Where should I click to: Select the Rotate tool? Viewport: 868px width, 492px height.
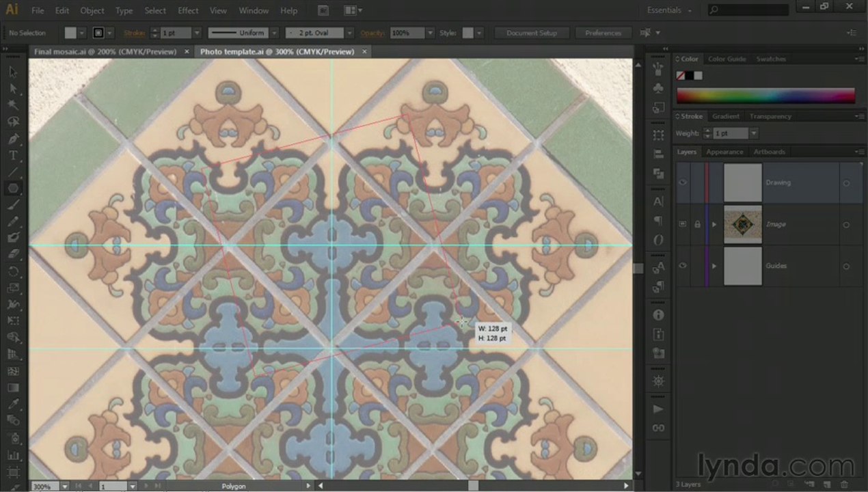tap(13, 271)
